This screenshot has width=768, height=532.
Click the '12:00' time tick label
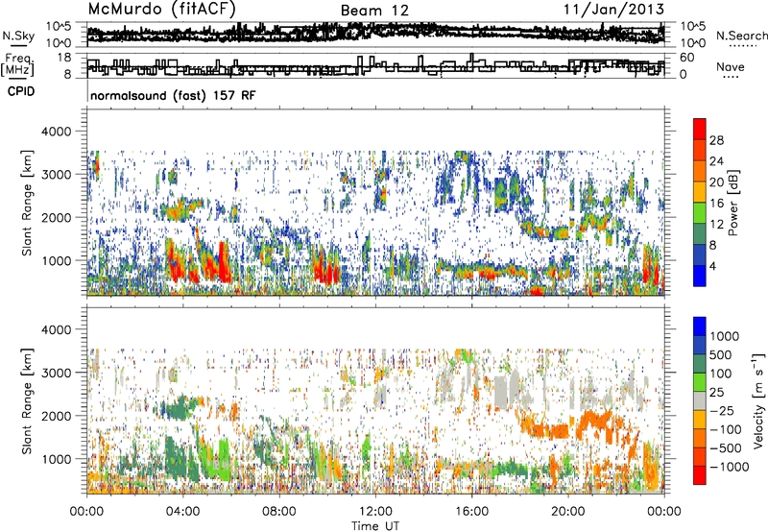tap(375, 512)
